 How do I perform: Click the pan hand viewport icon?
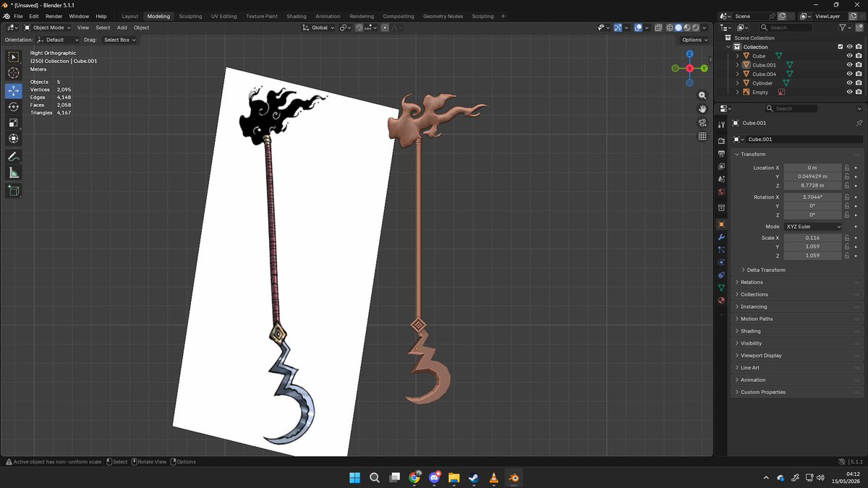[702, 109]
